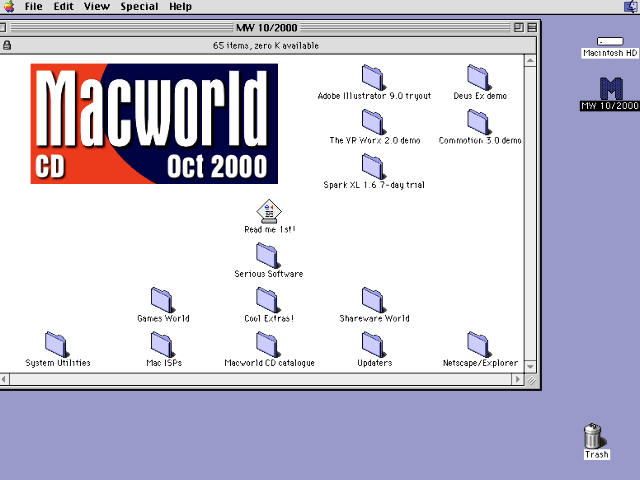This screenshot has width=640, height=480.
Task: Select the Macworld CD catalogue folder
Action: [x=267, y=344]
